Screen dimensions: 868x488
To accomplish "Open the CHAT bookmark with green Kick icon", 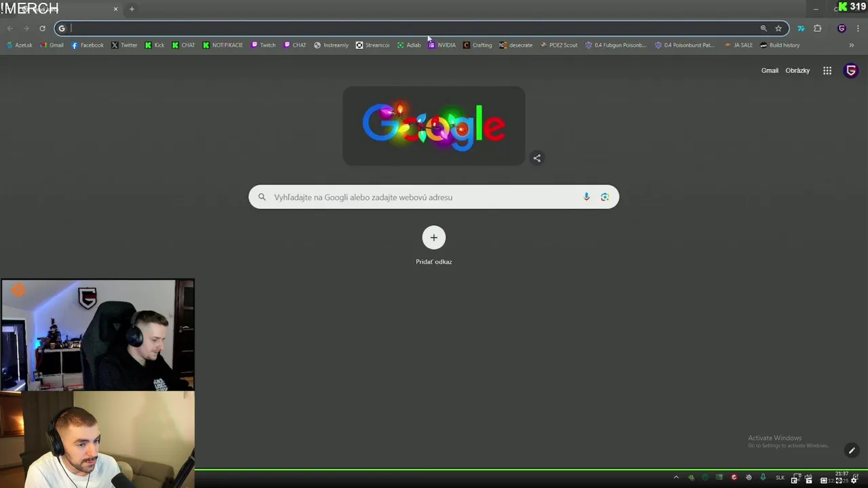I will [184, 45].
